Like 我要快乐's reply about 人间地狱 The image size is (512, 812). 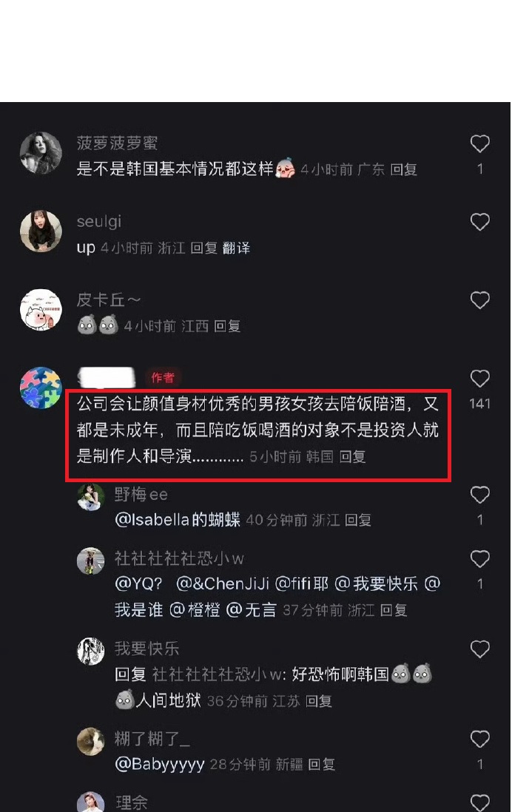479,649
